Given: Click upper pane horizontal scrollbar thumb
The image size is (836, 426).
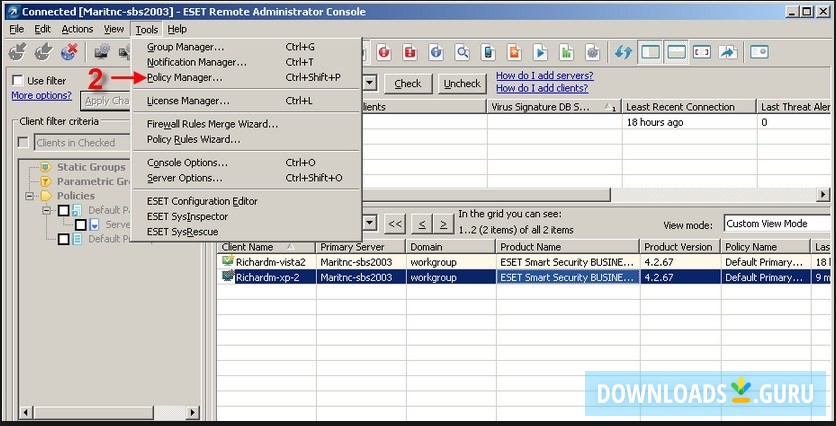Looking at the screenshot, I should 486,195.
